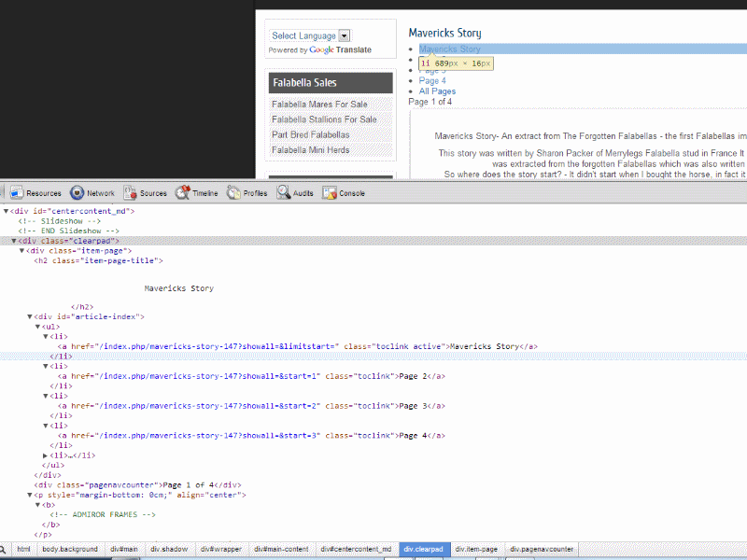The width and height of the screenshot is (747, 560).
Task: Collapse the div class clearpad node
Action: click(x=14, y=241)
